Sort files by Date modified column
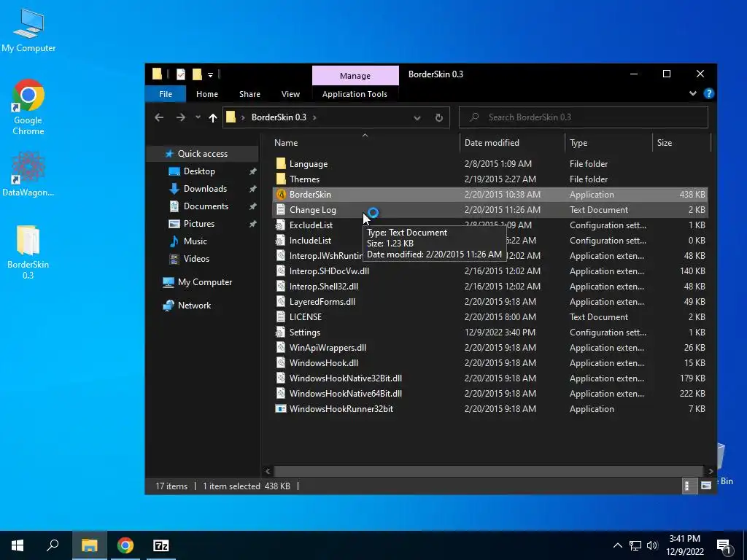The height and width of the screenshot is (560, 747). coord(513,142)
